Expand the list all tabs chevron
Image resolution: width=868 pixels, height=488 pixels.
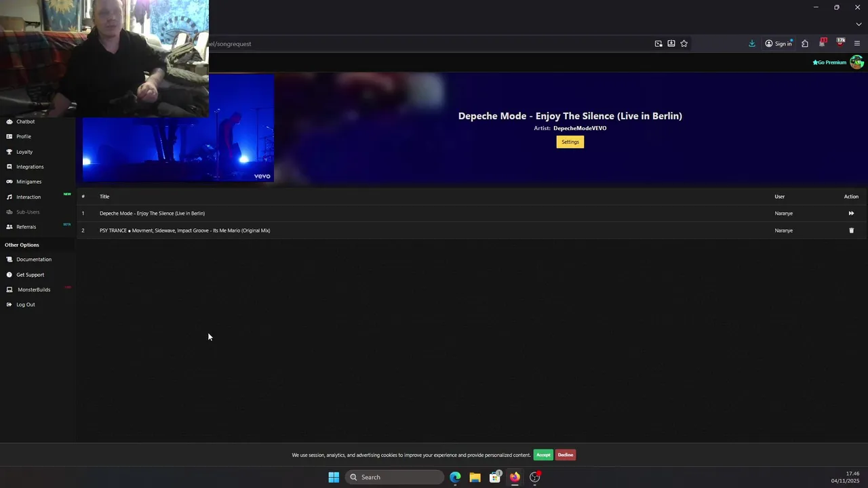[x=859, y=24]
